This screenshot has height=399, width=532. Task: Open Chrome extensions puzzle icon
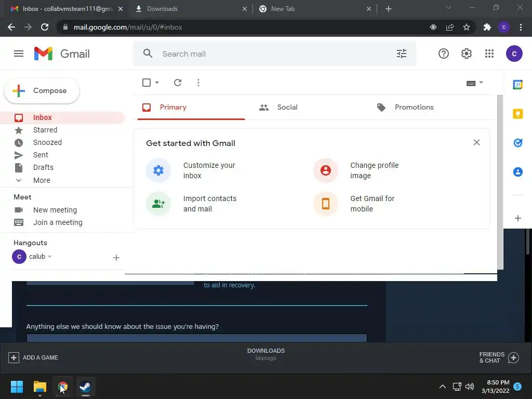tap(487, 27)
